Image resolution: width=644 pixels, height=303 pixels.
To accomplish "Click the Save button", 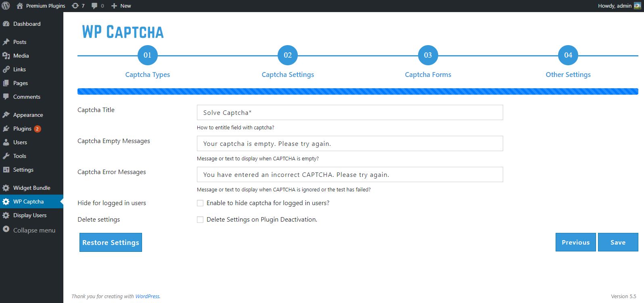I will (618, 242).
